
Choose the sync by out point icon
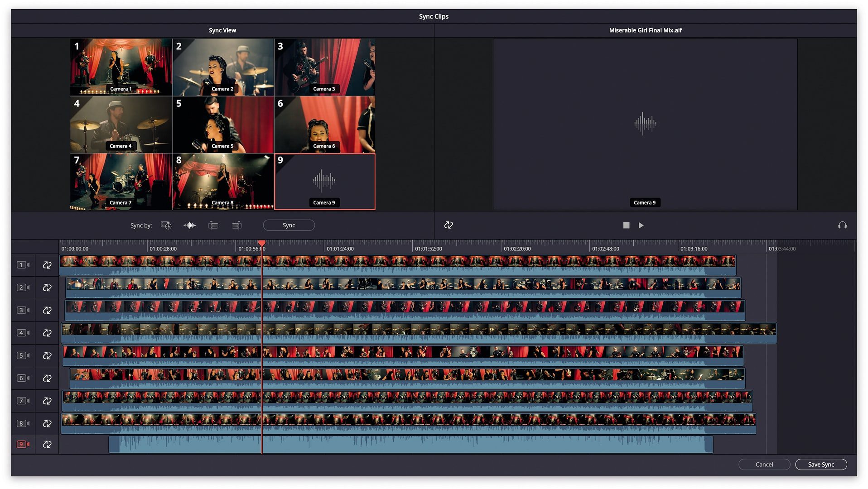point(236,225)
